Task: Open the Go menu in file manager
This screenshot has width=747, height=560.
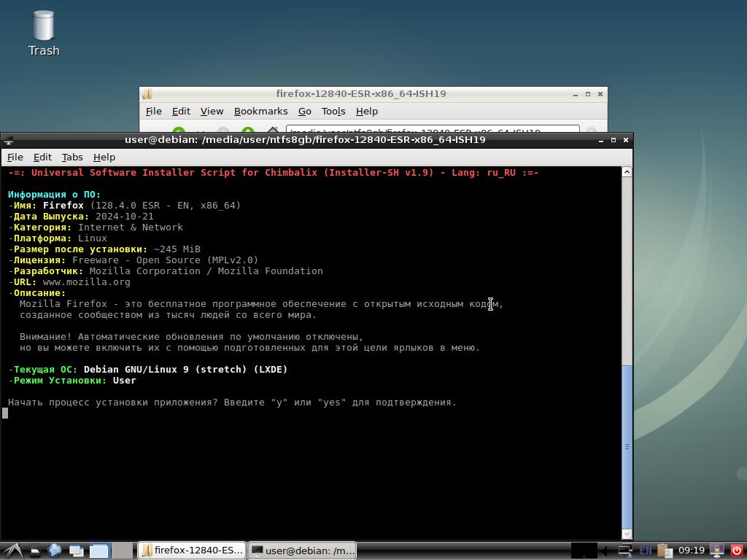Action: [x=305, y=111]
